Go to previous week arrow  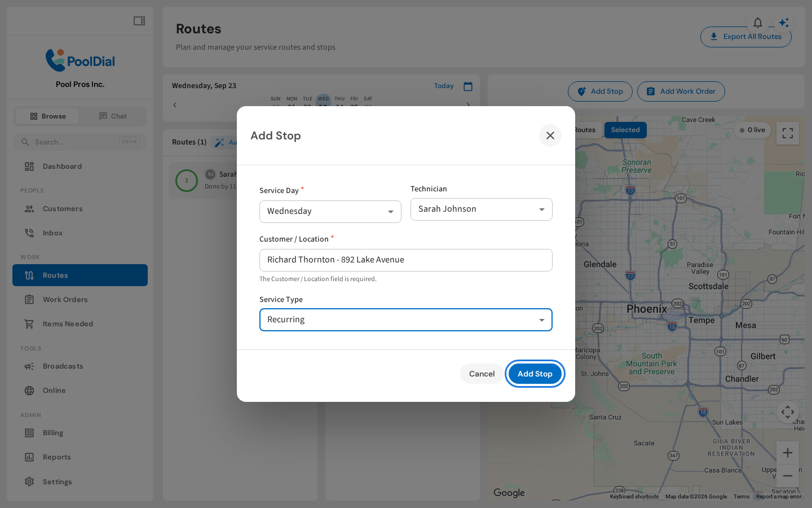[175, 105]
